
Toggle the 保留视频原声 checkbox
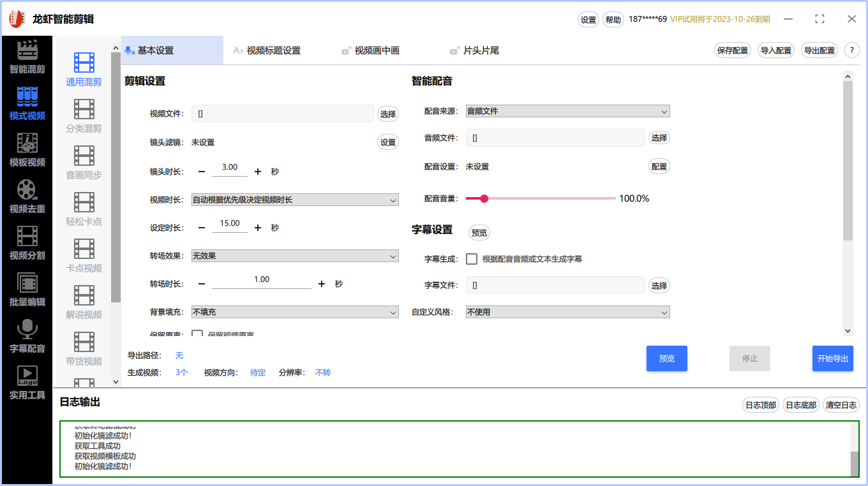(197, 333)
